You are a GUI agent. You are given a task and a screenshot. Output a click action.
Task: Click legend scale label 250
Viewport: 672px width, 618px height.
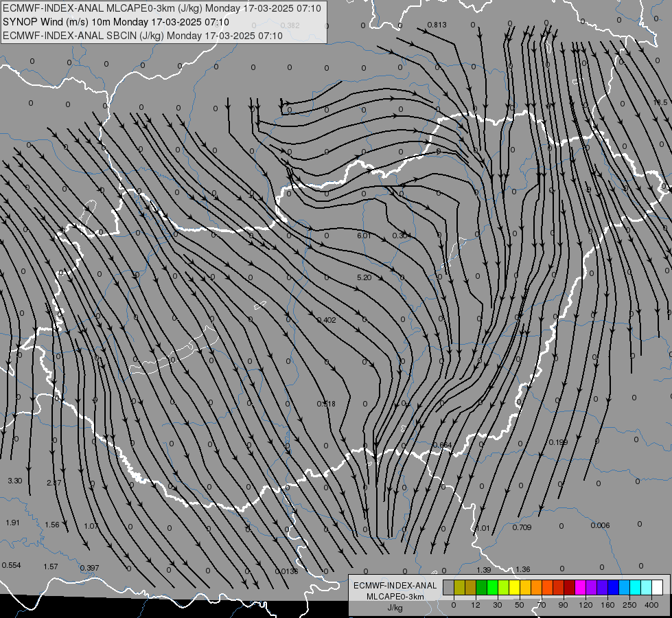(x=629, y=605)
